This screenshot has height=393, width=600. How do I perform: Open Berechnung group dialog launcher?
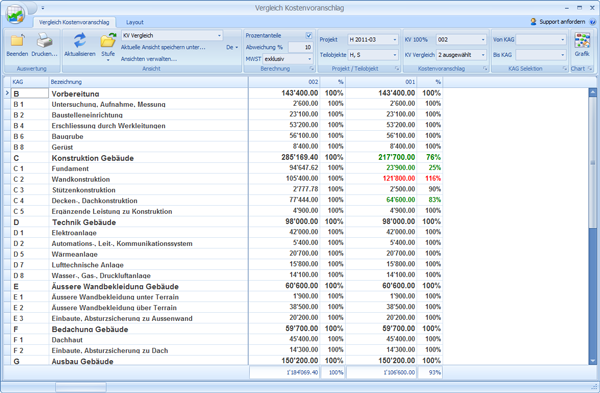click(312, 69)
